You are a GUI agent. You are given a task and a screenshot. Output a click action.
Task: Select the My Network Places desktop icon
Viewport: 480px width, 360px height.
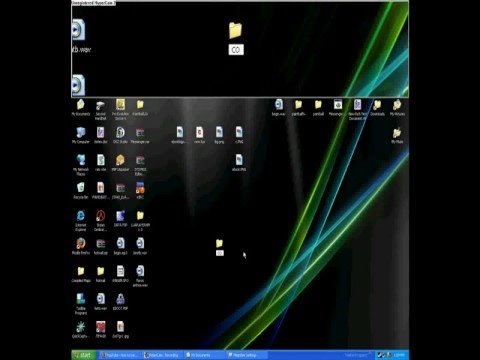pyautogui.click(x=81, y=165)
